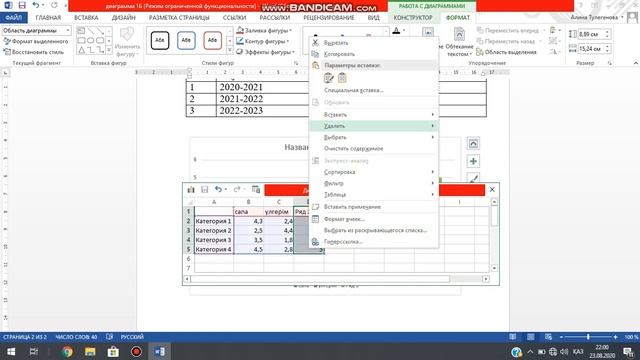Image resolution: width=640 pixels, height=360 pixels.
Task: Click the zoom slider in Word's status bar
Action: (588, 337)
